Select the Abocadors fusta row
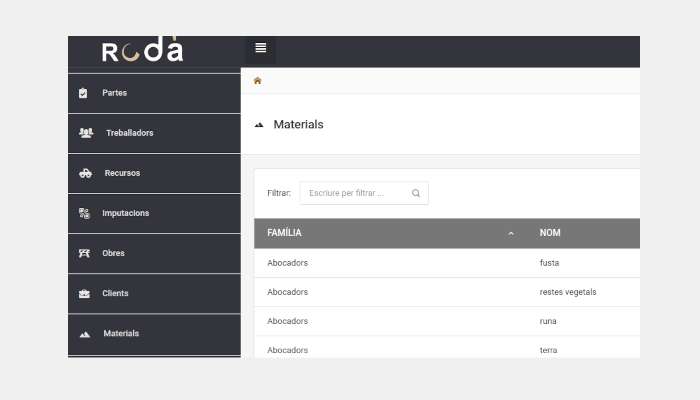This screenshot has height=400, width=700. pos(447,263)
